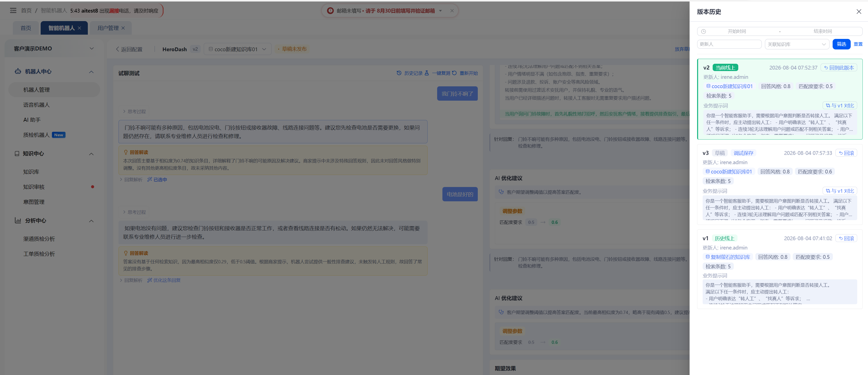Screen dimensions: 868x375
Task: Click the 我门铃不响了 chat message
Action: [457, 94]
